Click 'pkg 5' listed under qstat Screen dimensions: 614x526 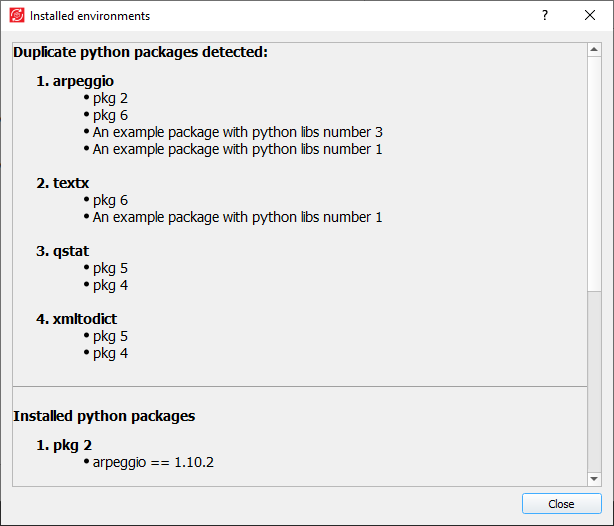[110, 268]
